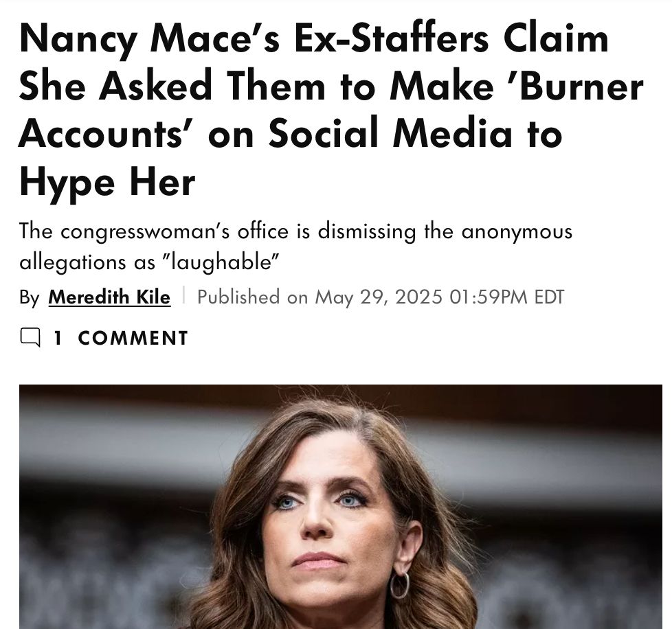Click the divider between author and date

pyautogui.click(x=184, y=295)
